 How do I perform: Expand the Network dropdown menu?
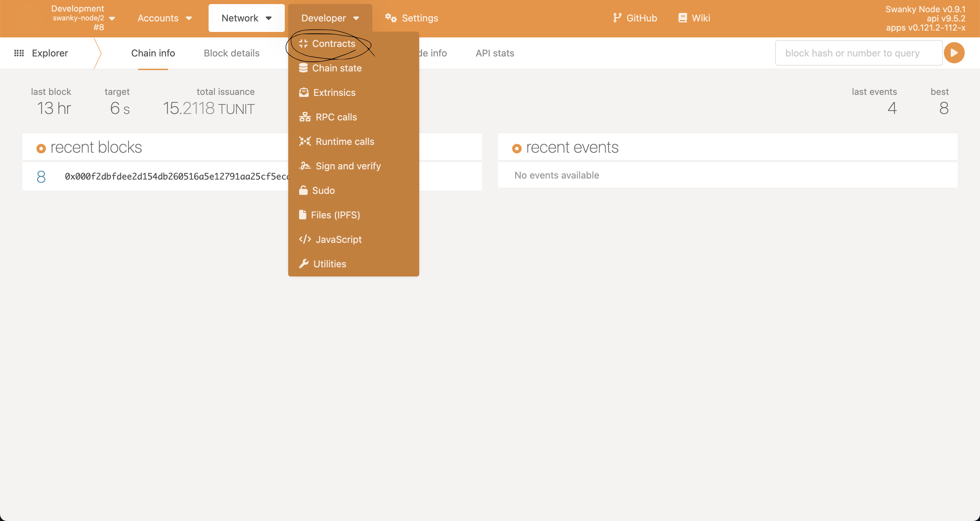click(x=246, y=18)
